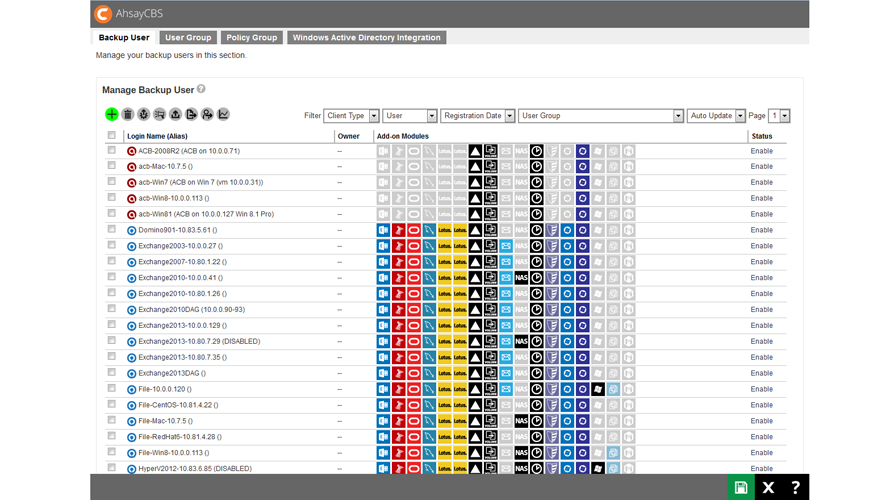The height and width of the screenshot is (500, 890).
Task: Click the blue OBM client icon beside Exchange2013DAG
Action: click(x=132, y=373)
